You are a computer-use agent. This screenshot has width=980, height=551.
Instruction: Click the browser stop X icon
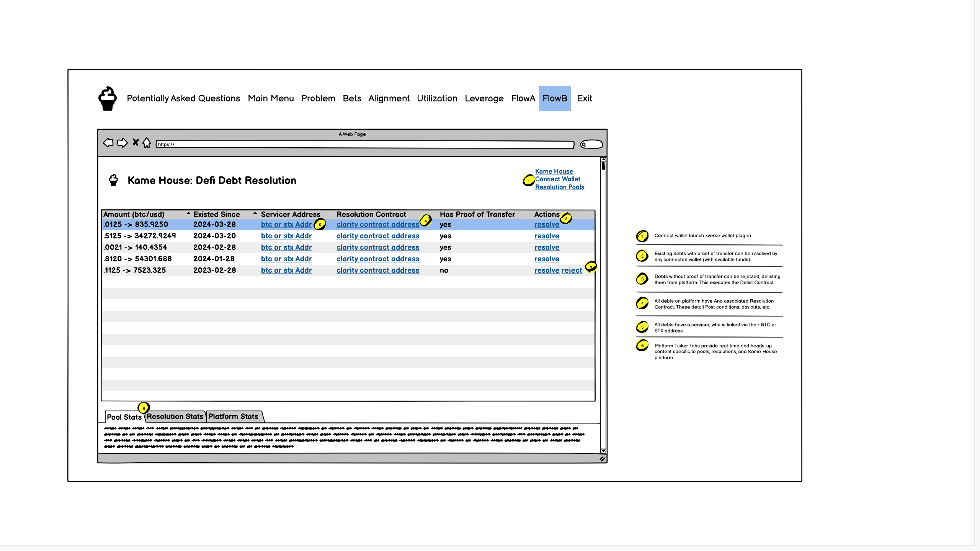point(136,142)
